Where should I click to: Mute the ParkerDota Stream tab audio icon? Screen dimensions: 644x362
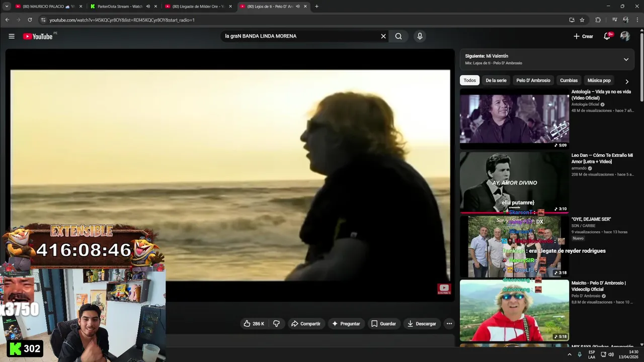pyautogui.click(x=148, y=7)
